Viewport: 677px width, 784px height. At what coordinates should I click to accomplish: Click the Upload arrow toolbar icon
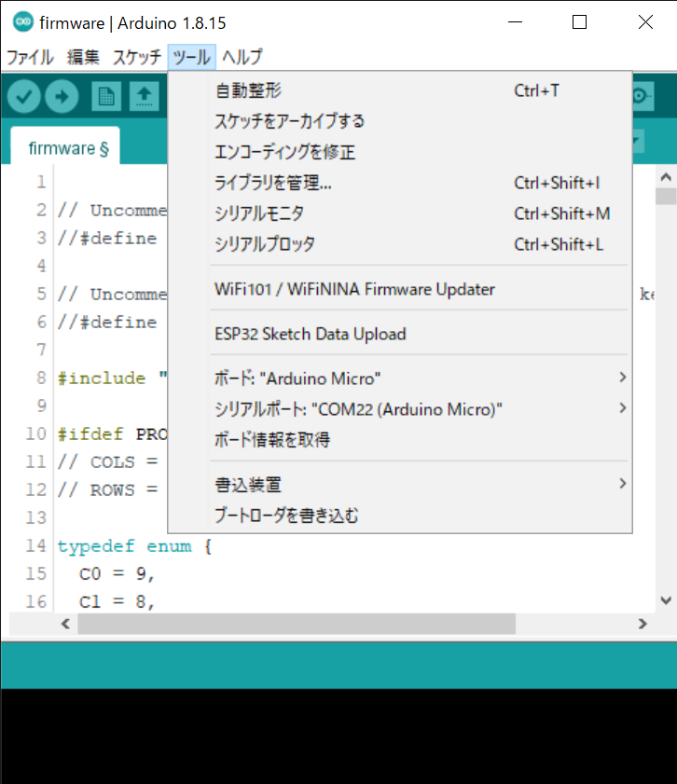[62, 95]
